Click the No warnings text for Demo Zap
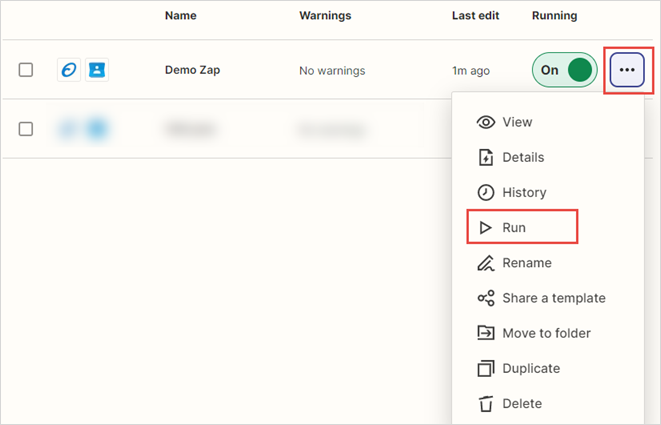 pyautogui.click(x=332, y=70)
